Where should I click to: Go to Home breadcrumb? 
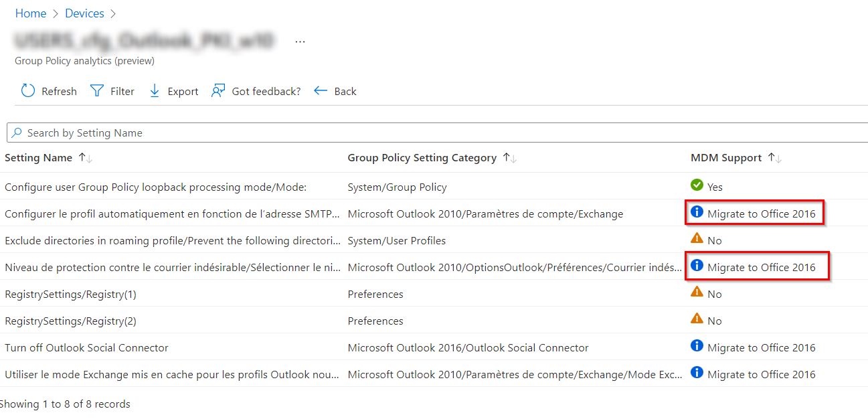click(x=31, y=13)
